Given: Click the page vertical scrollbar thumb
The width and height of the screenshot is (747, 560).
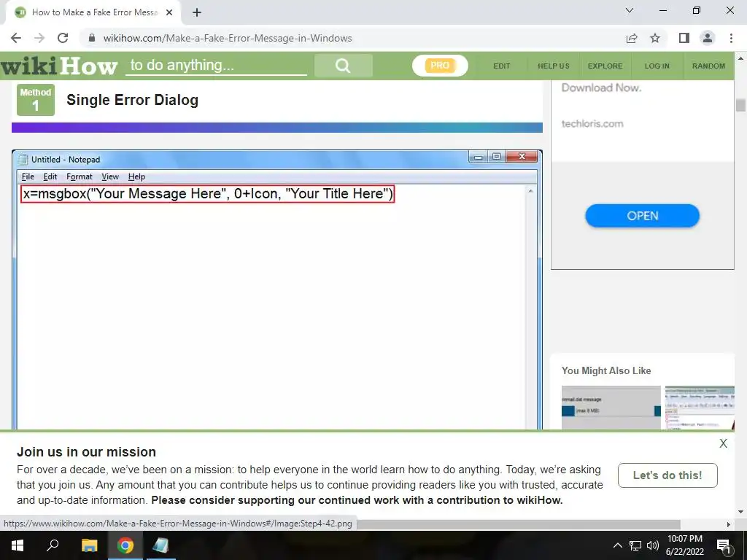Looking at the screenshot, I should (740, 105).
